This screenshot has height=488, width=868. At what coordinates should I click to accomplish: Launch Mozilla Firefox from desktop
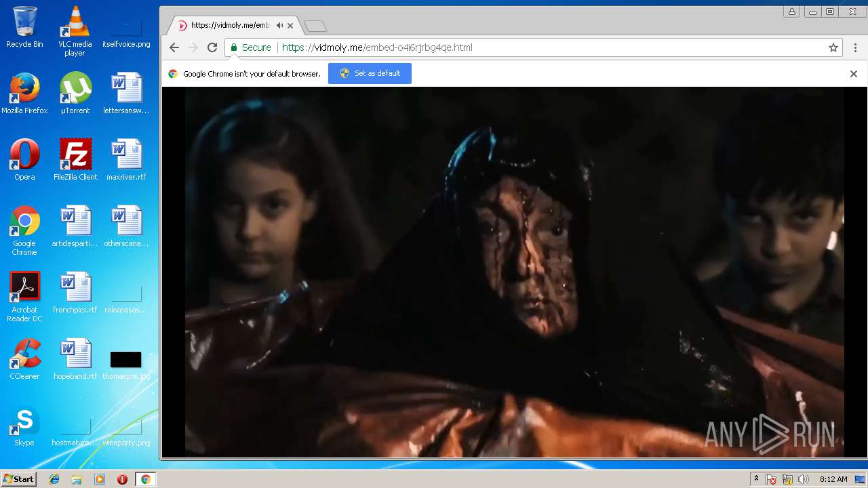pos(24,94)
